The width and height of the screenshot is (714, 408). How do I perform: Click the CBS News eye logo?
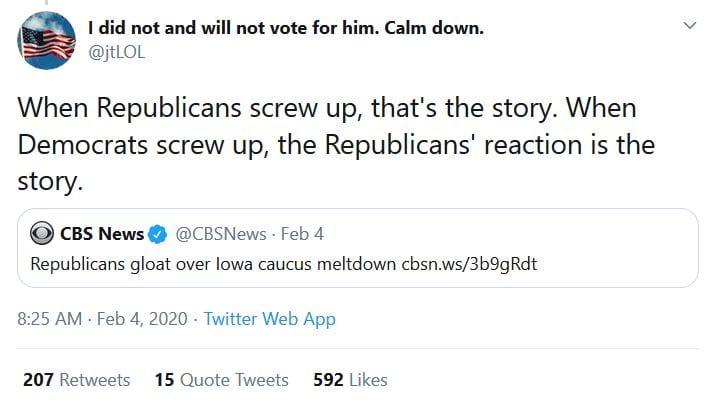point(42,235)
